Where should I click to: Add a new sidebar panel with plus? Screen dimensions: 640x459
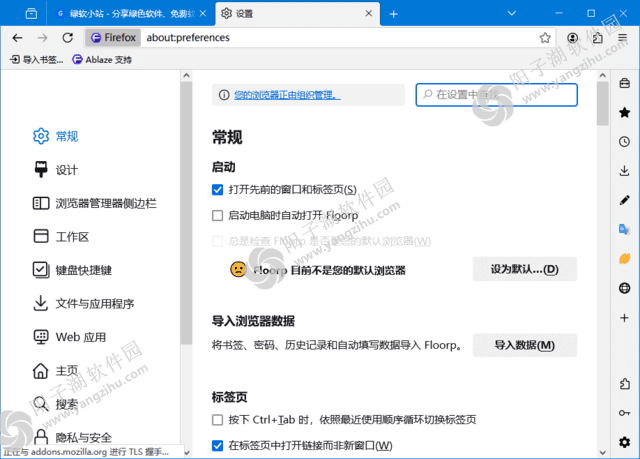coord(624,318)
